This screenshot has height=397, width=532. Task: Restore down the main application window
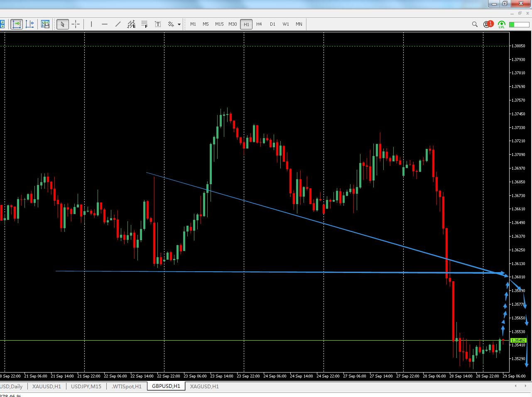click(x=505, y=4)
